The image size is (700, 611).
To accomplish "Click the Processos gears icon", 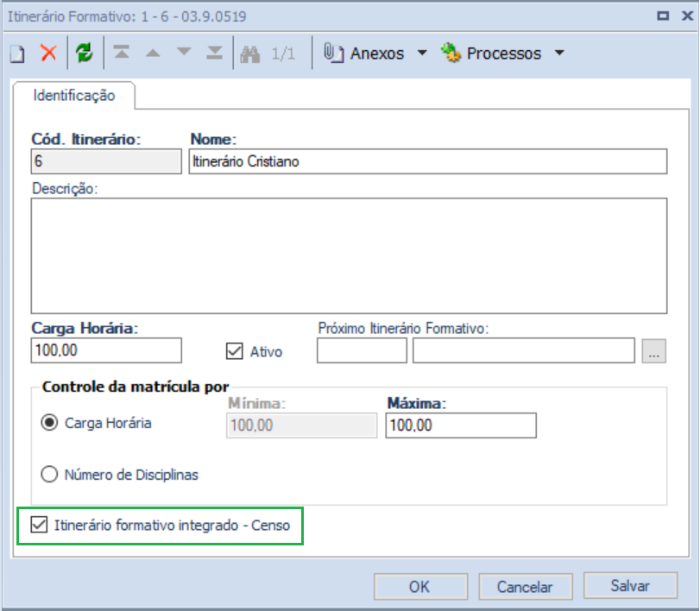I will pyautogui.click(x=451, y=53).
